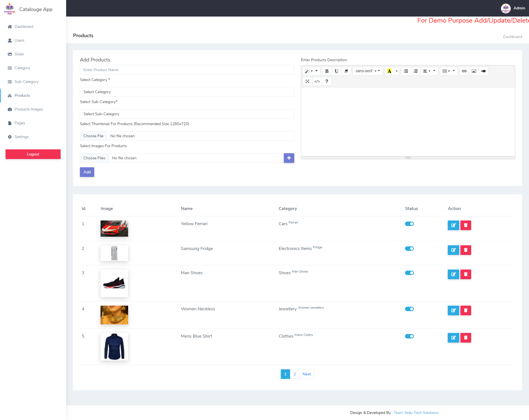Viewport: 529px width, 420px height.
Task: Click the Add product button
Action: click(87, 172)
